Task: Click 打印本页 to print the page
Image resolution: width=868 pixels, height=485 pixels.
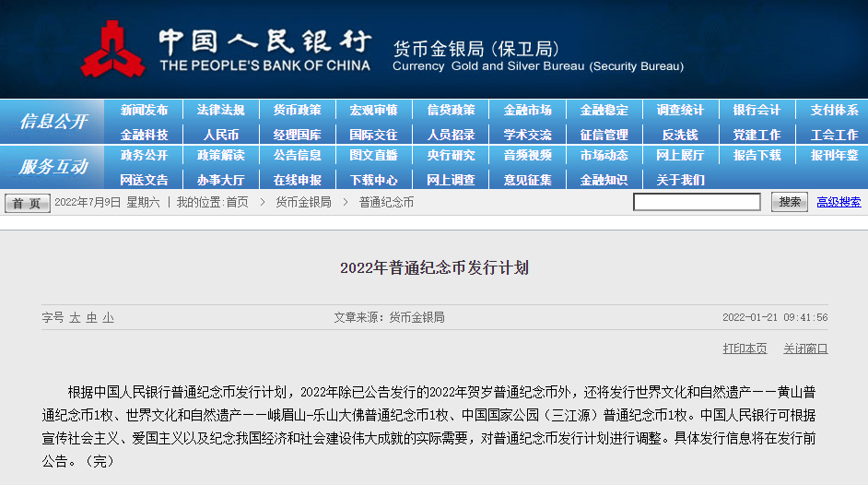Action: (745, 349)
